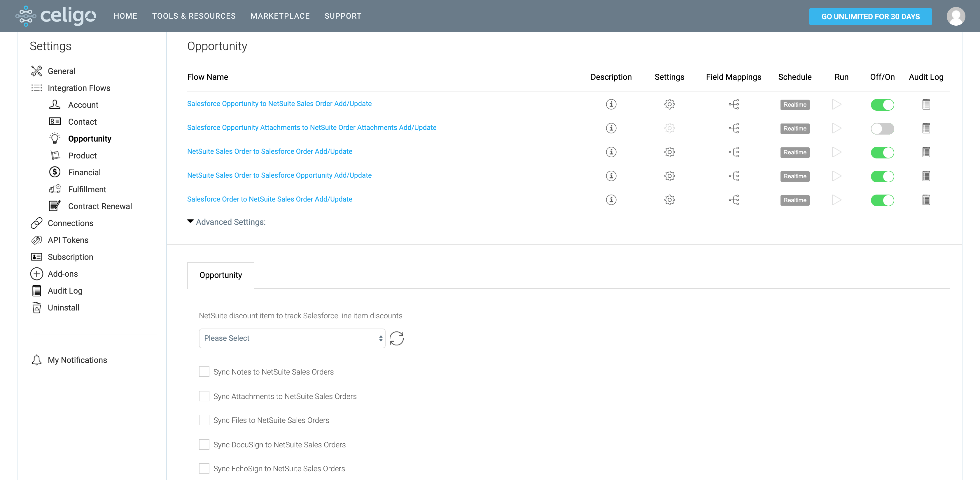Open the NetSuite discount item Please Select dropdown
This screenshot has width=980, height=480.
coord(292,338)
